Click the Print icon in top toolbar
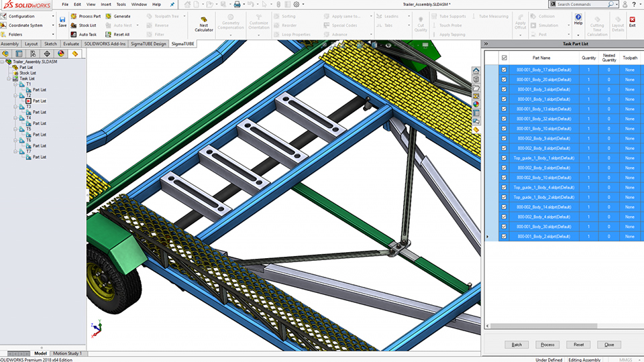Screen dimensions: 644x362 pyautogui.click(x=237, y=5)
